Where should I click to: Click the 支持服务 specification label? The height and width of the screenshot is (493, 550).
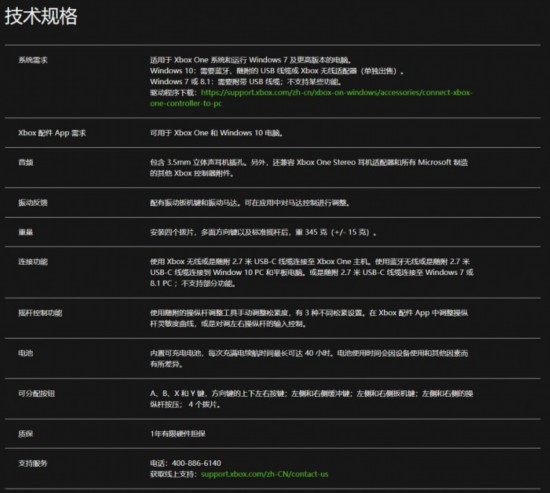point(33,464)
